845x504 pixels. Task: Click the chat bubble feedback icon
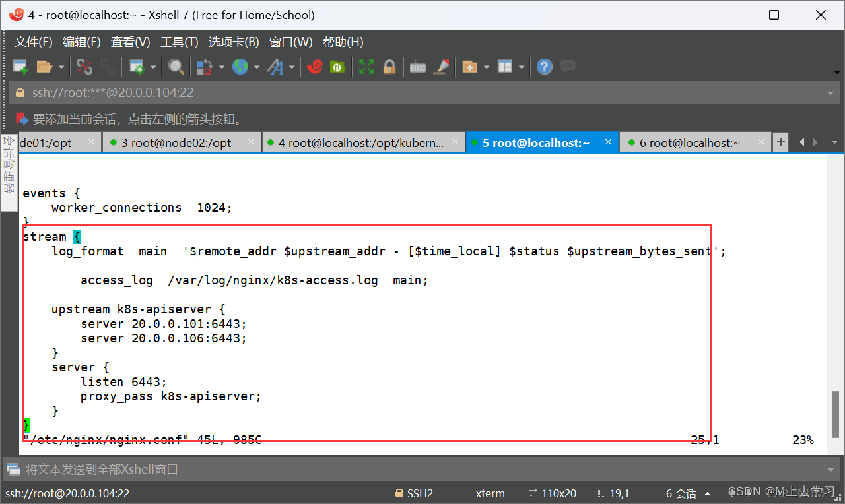pos(568,66)
